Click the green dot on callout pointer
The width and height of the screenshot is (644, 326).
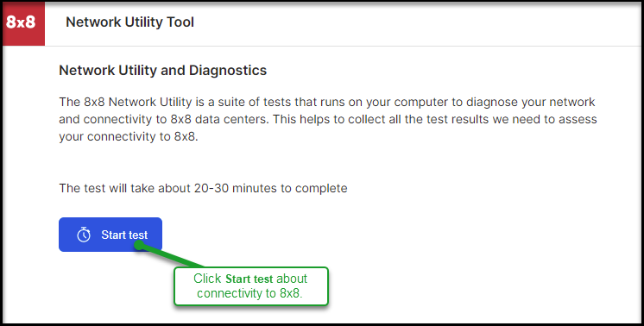click(139, 245)
